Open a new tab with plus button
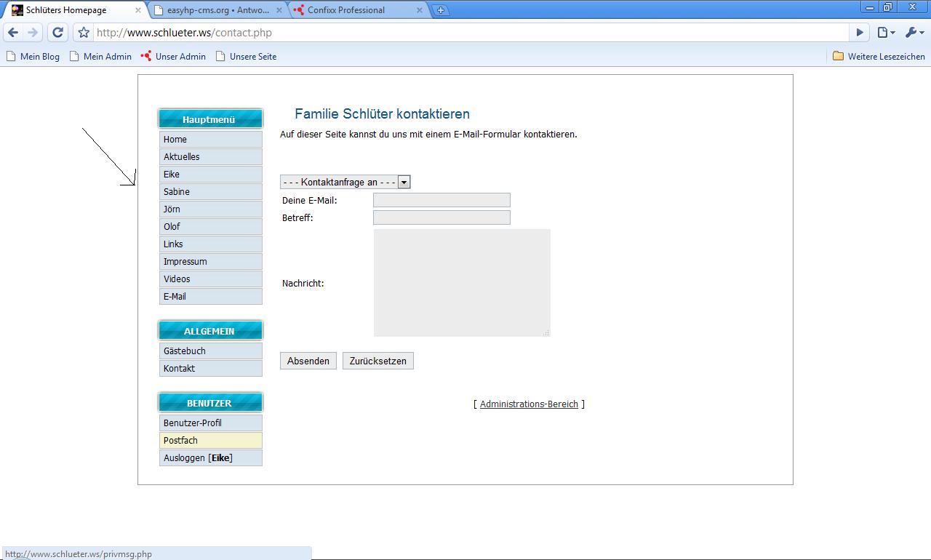The width and height of the screenshot is (931, 560). click(440, 10)
